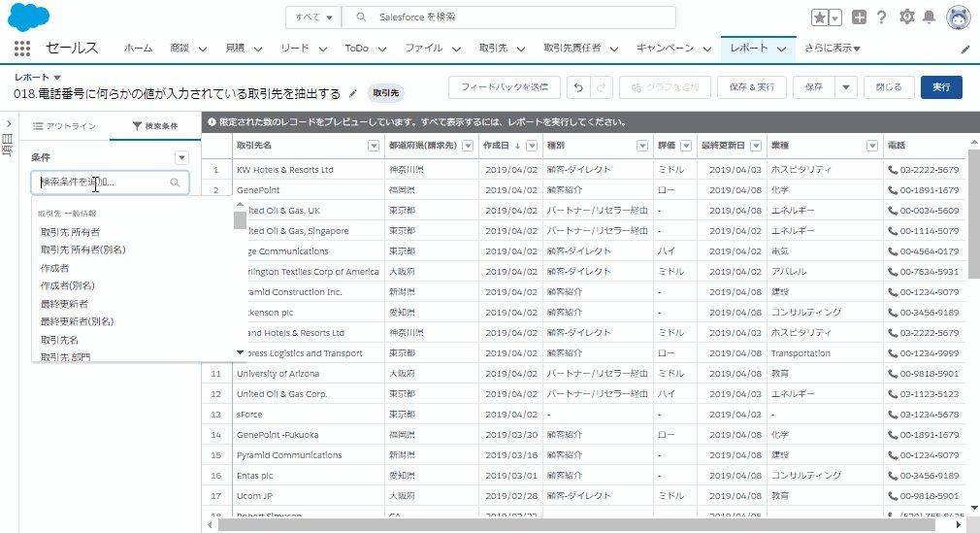This screenshot has height=533, width=980.
Task: Select 最終更新者(別名) filter option
Action: [x=77, y=321]
